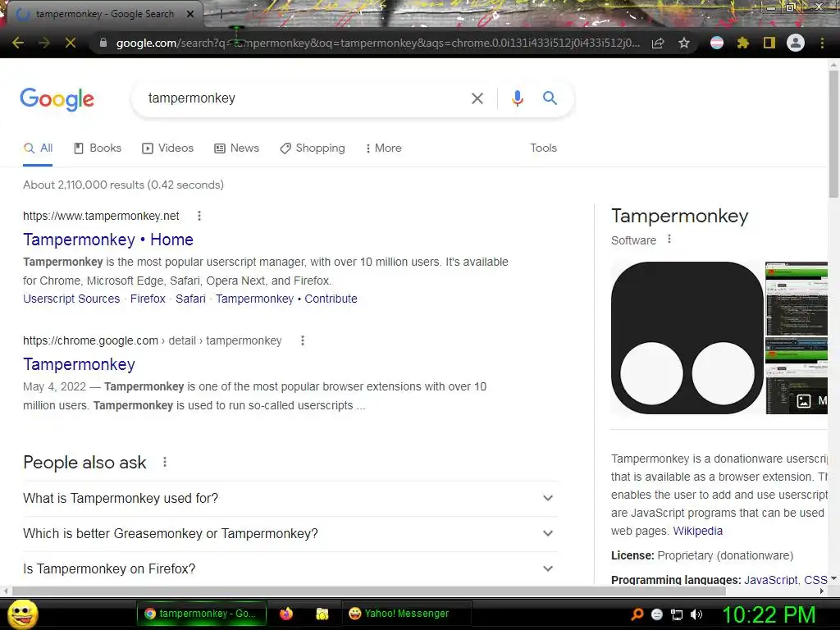Open the folder icon in taskbar
The height and width of the screenshot is (630, 840).
point(322,614)
